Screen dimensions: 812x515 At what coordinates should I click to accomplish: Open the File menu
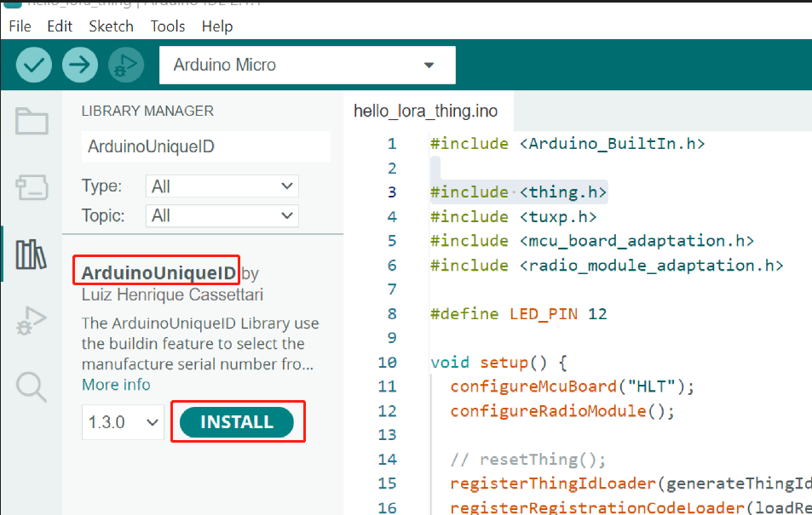[20, 26]
